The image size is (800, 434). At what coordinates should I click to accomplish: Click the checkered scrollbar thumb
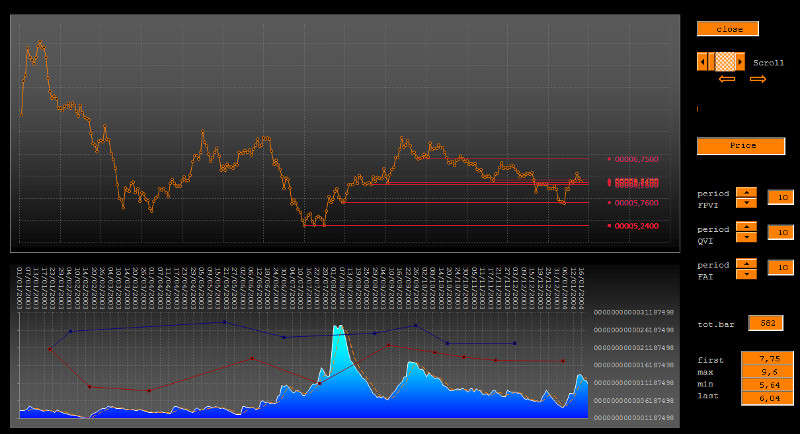[724, 62]
